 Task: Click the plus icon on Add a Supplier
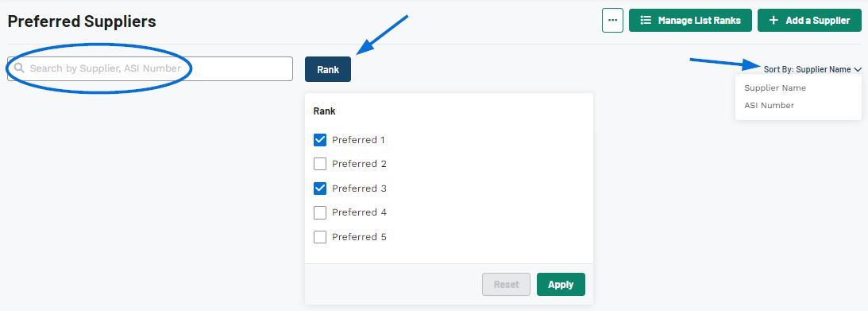click(773, 20)
